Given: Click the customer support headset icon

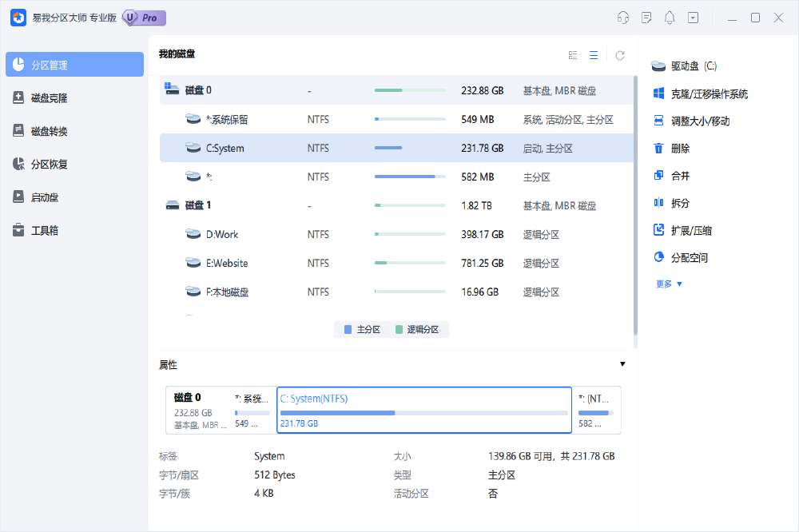Looking at the screenshot, I should point(623,18).
